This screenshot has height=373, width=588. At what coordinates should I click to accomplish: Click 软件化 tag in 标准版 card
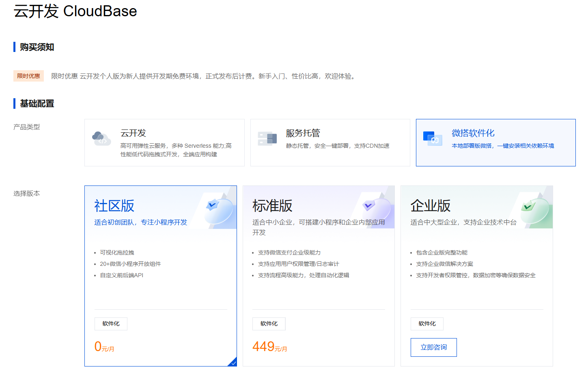pyautogui.click(x=269, y=324)
